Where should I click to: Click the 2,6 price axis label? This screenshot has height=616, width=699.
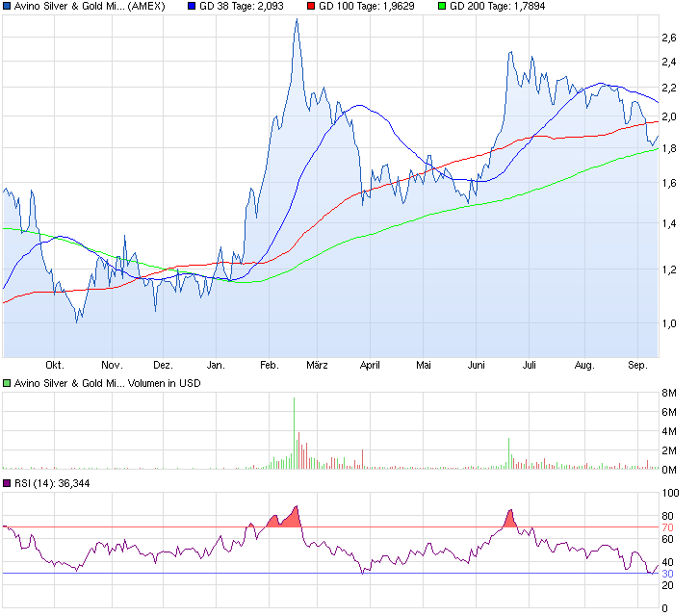pos(668,38)
